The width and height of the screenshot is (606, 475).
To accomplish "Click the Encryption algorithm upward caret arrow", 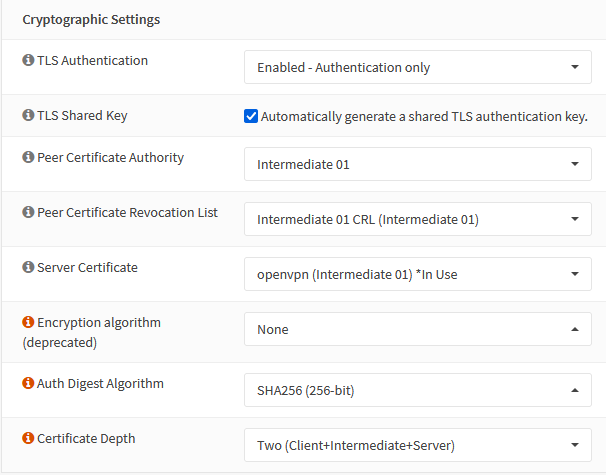I will (x=575, y=329).
